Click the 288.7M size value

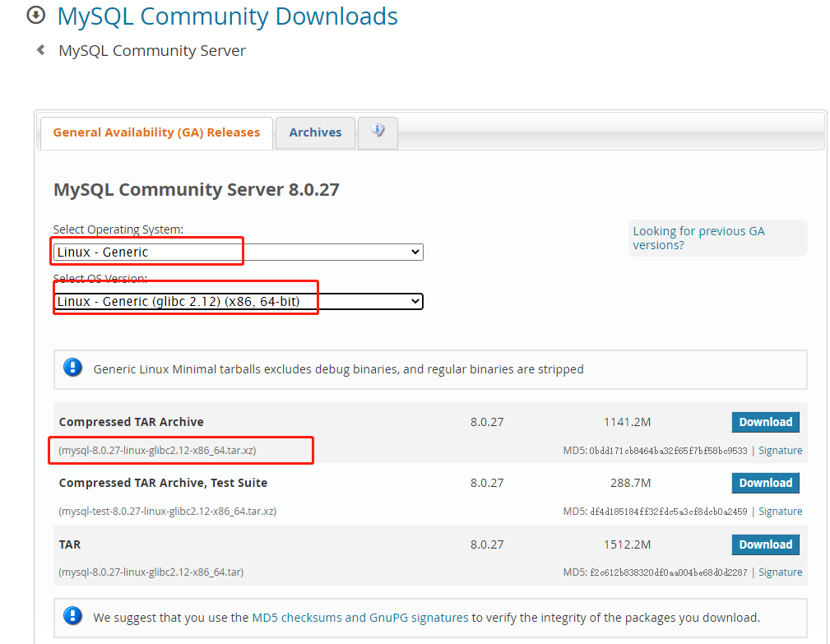point(630,483)
